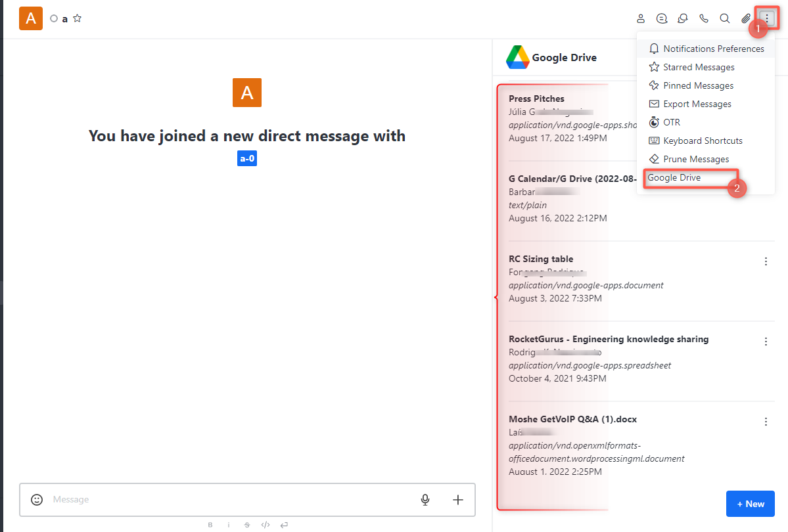The width and height of the screenshot is (788, 532).
Task: Click the blue New button
Action: click(x=751, y=504)
